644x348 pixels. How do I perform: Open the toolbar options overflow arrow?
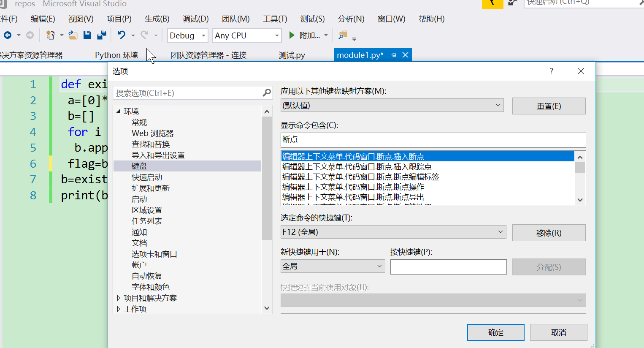pos(354,38)
